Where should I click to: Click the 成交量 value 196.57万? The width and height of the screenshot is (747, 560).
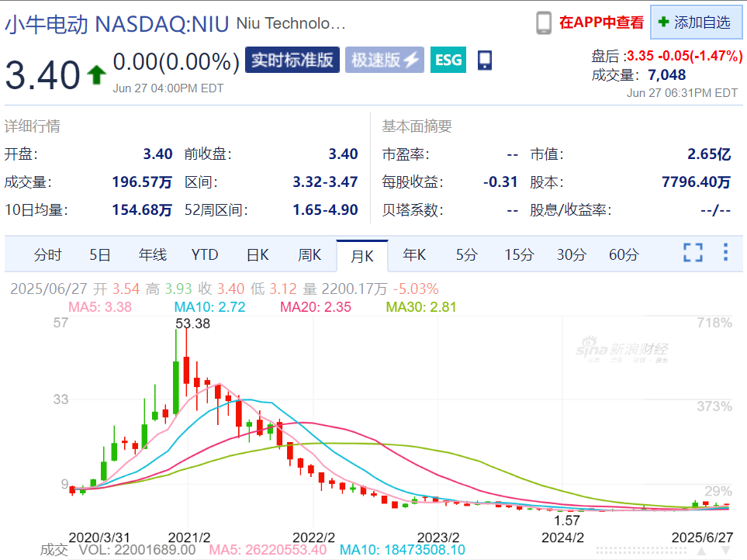(x=142, y=182)
